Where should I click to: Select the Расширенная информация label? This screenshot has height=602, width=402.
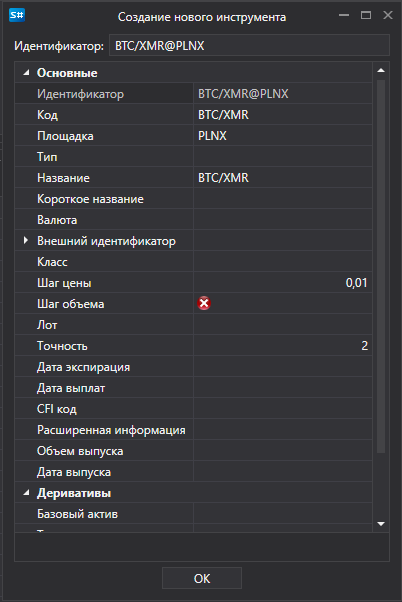pos(111,430)
